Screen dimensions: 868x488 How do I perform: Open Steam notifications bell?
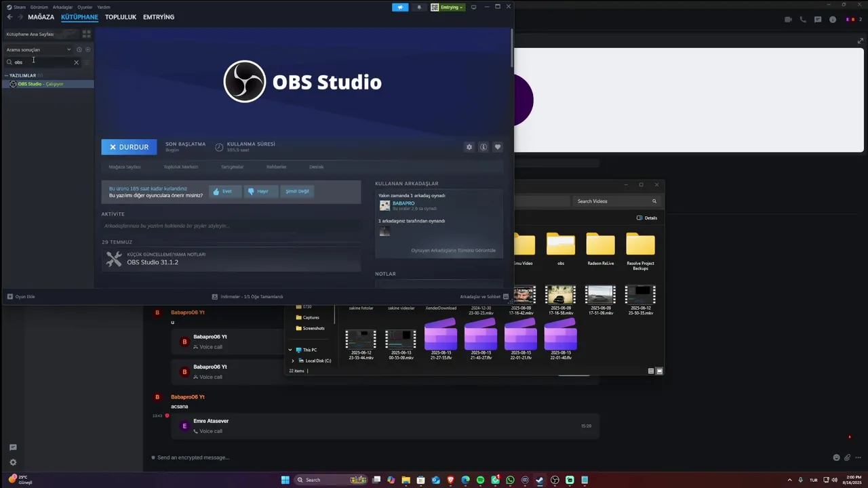point(418,7)
